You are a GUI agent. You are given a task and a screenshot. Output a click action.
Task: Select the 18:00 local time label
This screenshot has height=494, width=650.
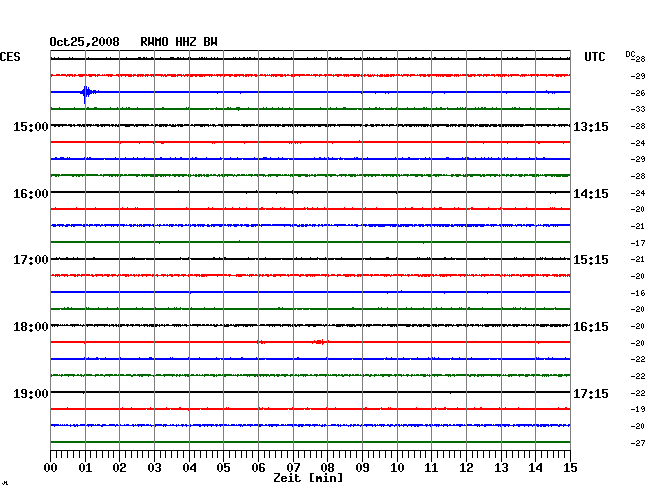pyautogui.click(x=31, y=327)
